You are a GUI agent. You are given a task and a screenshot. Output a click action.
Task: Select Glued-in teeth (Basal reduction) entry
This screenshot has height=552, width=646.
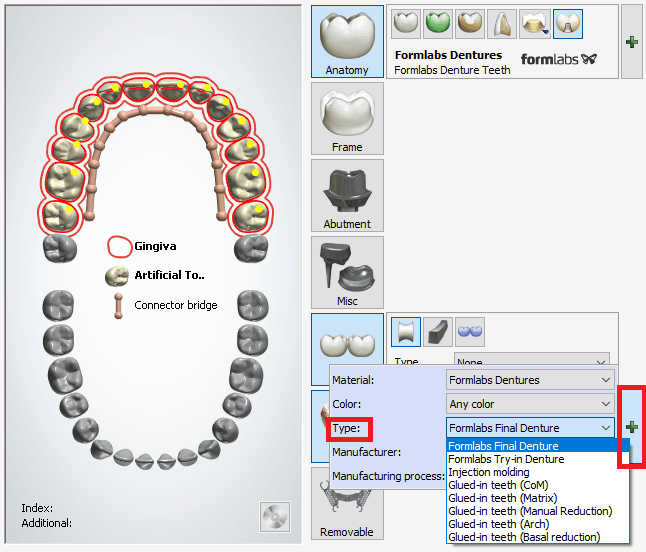coord(524,537)
